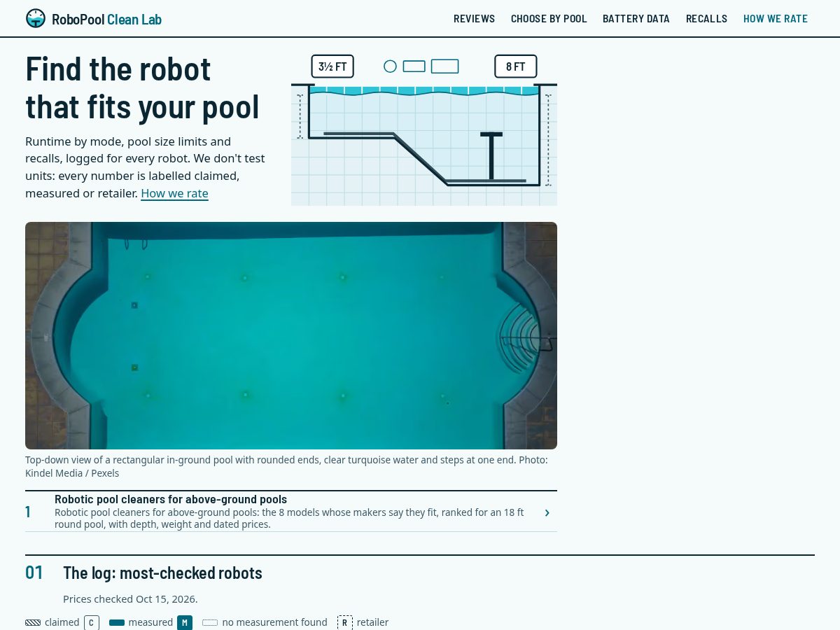
Task: Click the 'M' measured badge
Action: coord(185,622)
